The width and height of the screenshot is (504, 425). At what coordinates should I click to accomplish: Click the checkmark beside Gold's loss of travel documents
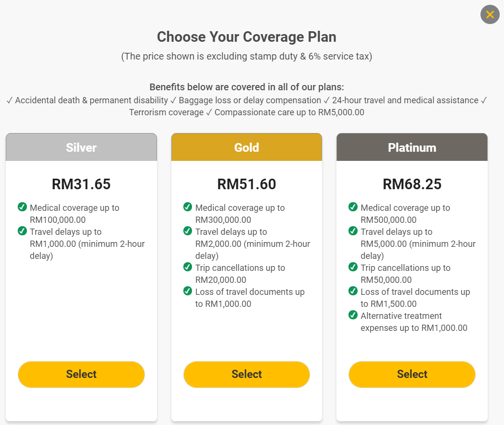(188, 291)
